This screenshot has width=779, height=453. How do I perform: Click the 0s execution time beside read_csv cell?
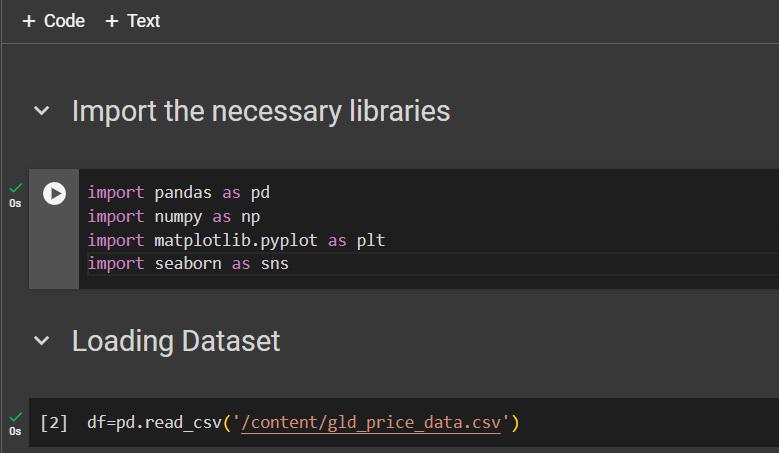(x=15, y=432)
